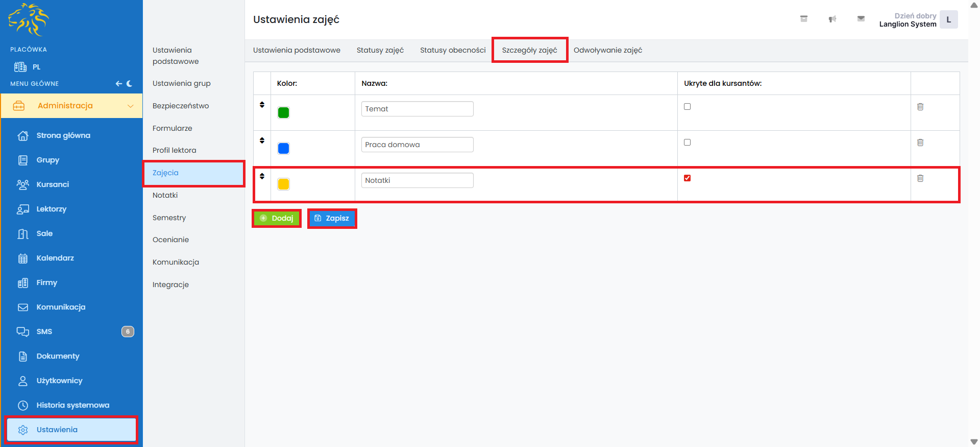Screen dimensions: 980x447
Task: Uncheck hidden checkbox for Notatki row
Action: [687, 178]
